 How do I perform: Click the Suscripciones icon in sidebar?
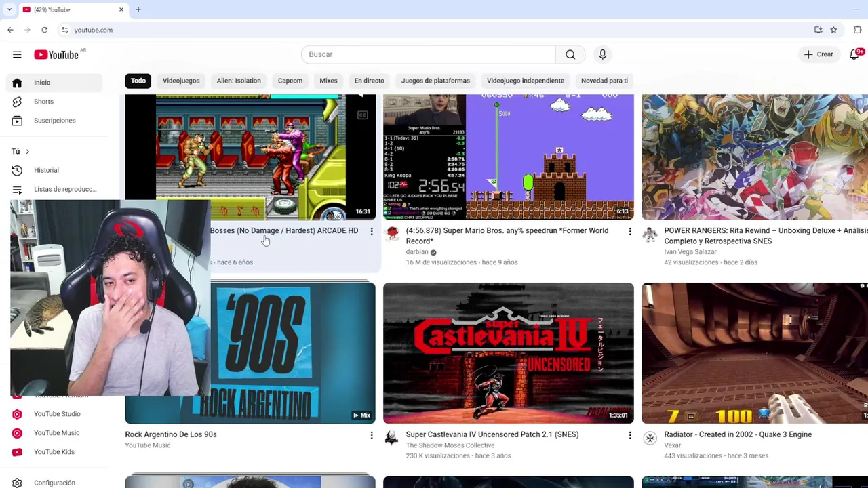tap(17, 121)
